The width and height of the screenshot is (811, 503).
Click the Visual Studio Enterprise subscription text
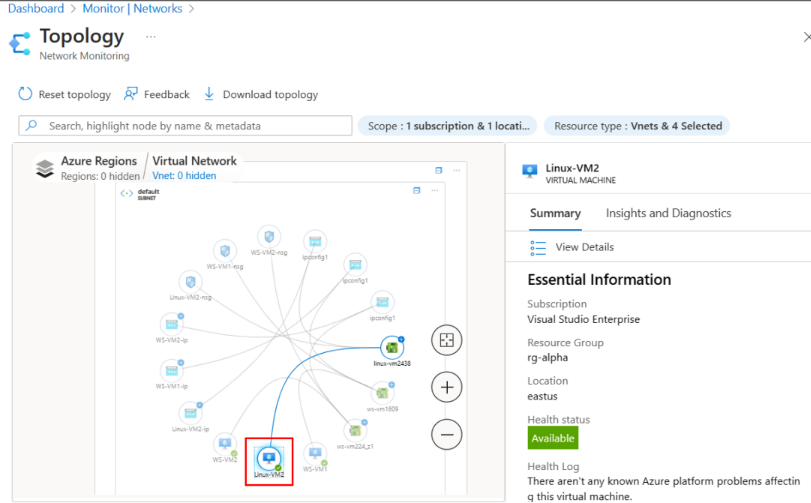pos(583,319)
